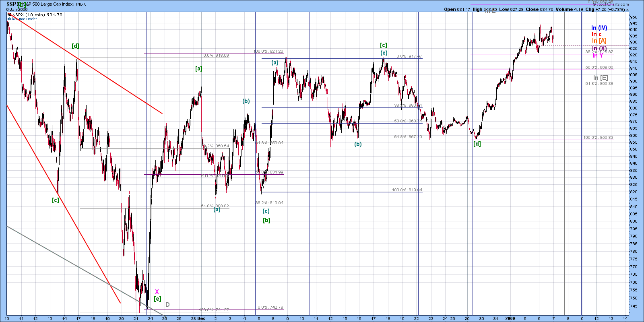Click the '745' price axis label

(634, 306)
